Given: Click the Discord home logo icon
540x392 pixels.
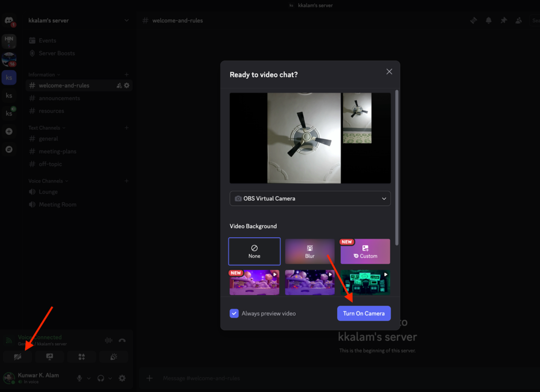Looking at the screenshot, I should tap(9, 21).
